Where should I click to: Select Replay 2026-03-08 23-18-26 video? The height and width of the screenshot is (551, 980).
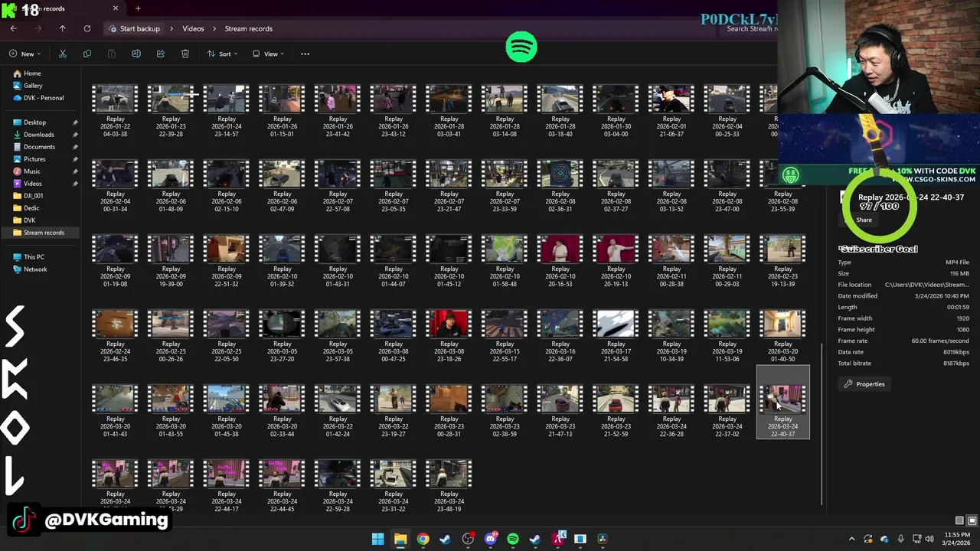tap(449, 336)
